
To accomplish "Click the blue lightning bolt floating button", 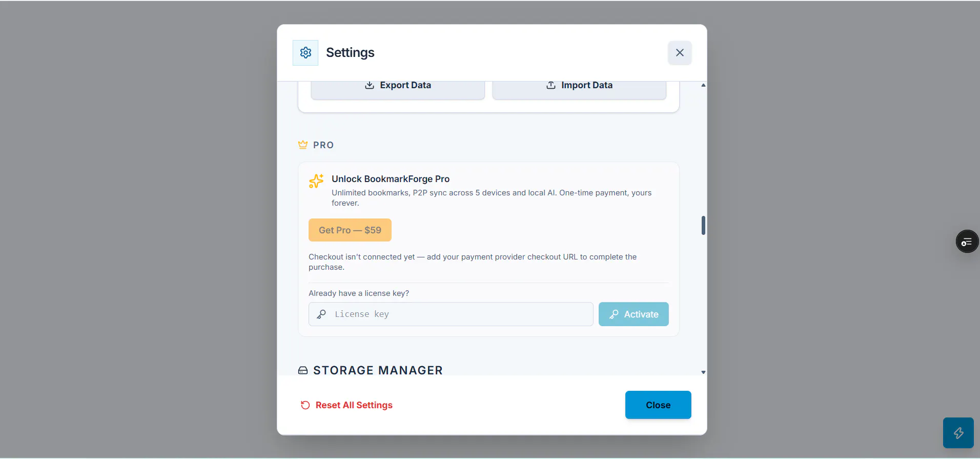I will point(958,433).
